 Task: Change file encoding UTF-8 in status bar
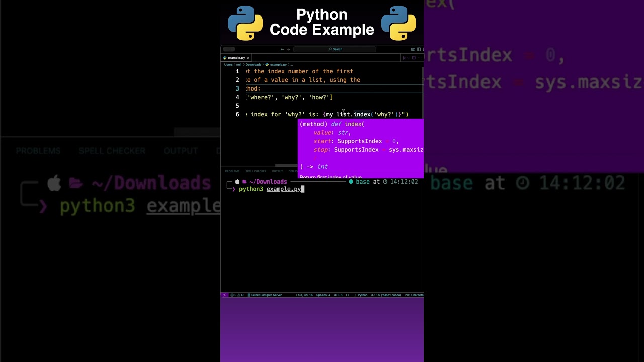(338, 295)
